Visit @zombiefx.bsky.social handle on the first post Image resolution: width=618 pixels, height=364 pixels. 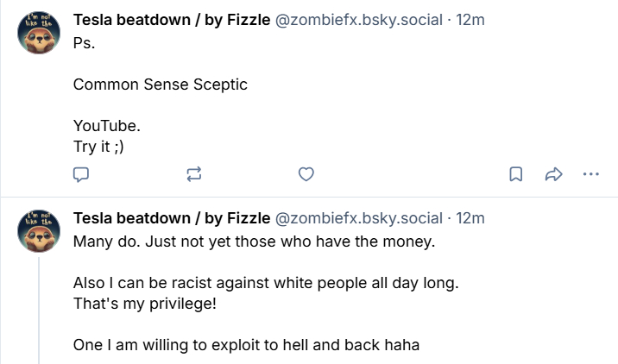358,19
